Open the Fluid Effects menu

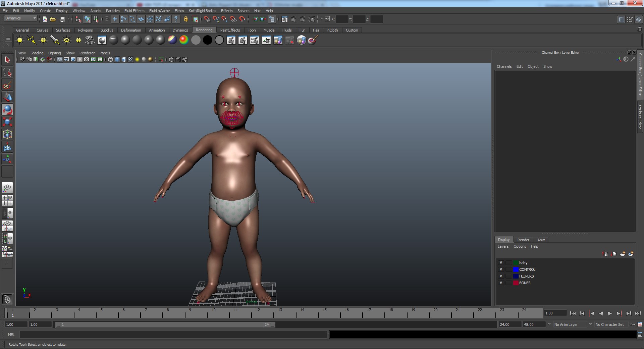pos(134,11)
